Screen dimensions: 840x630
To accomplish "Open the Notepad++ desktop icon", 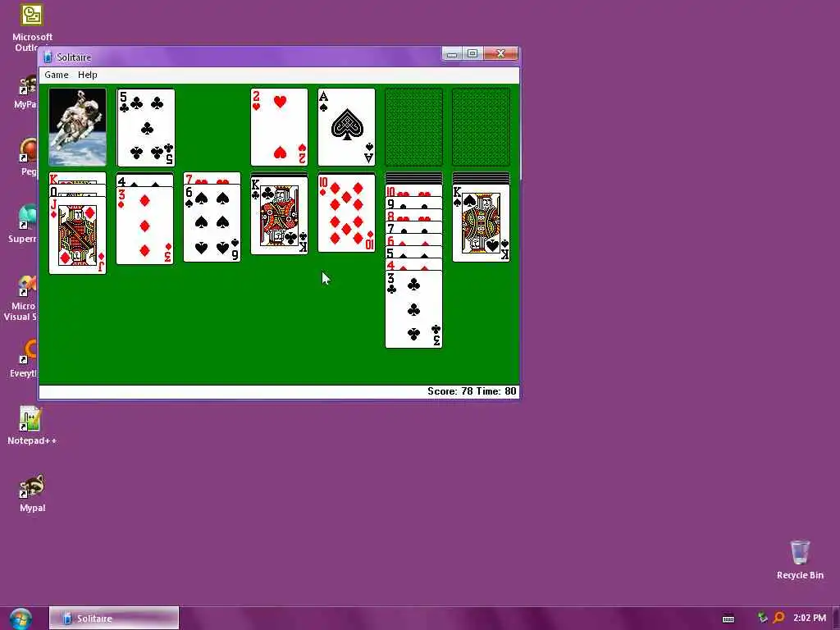I will click(32, 426).
